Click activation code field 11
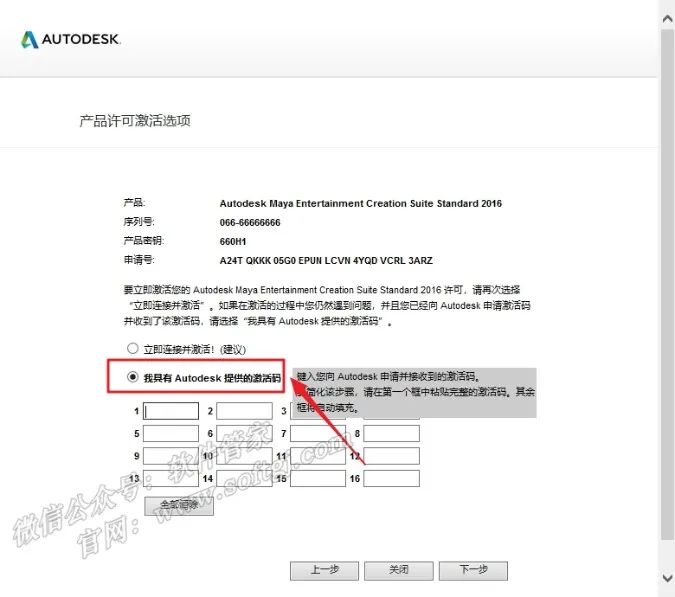 point(318,456)
